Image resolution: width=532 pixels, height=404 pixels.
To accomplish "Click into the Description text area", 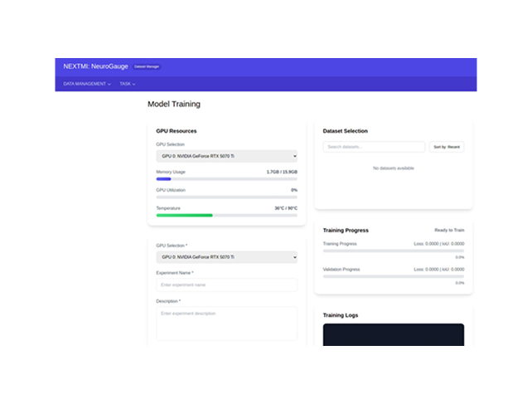I will [226, 323].
